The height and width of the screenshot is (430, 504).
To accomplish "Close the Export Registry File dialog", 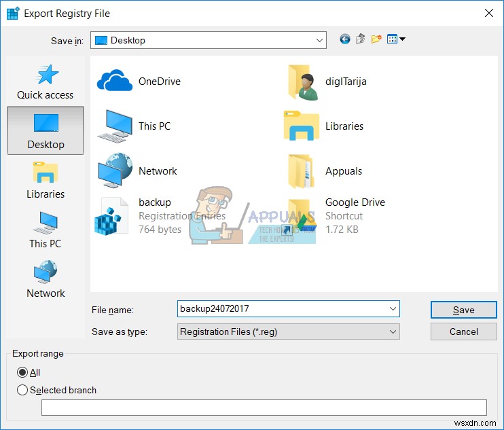I will coord(489,13).
